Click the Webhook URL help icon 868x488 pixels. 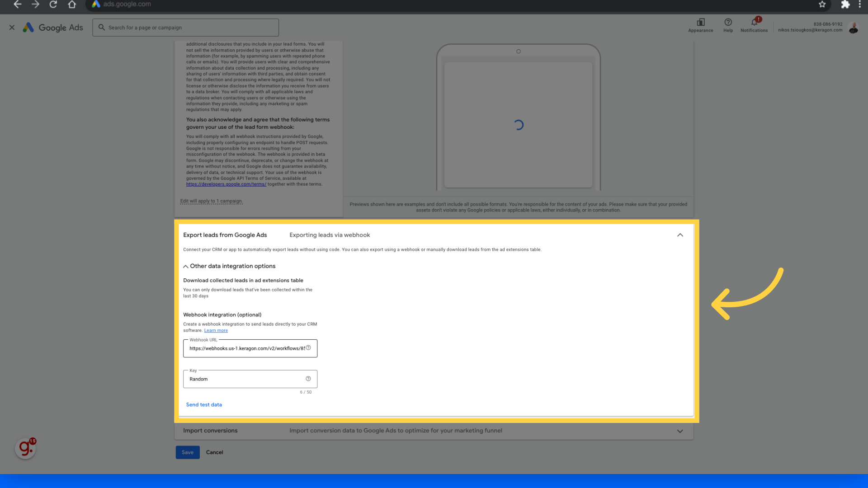[308, 348]
